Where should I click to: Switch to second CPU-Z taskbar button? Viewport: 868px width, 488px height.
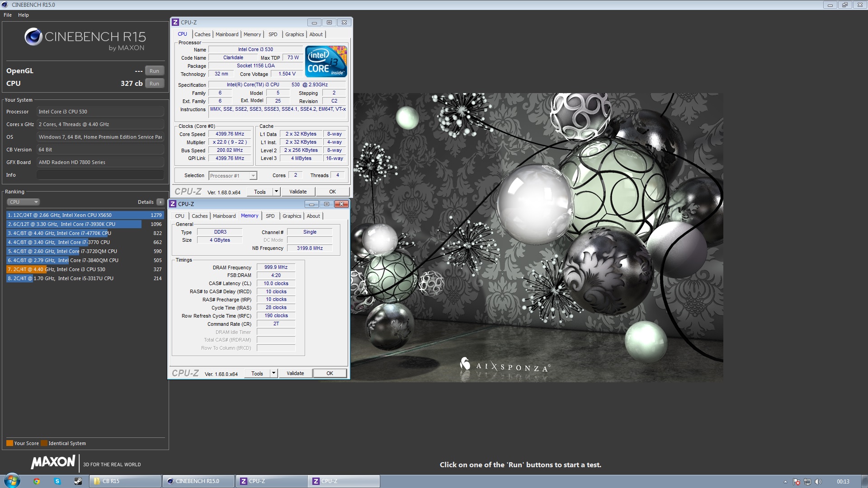point(344,481)
